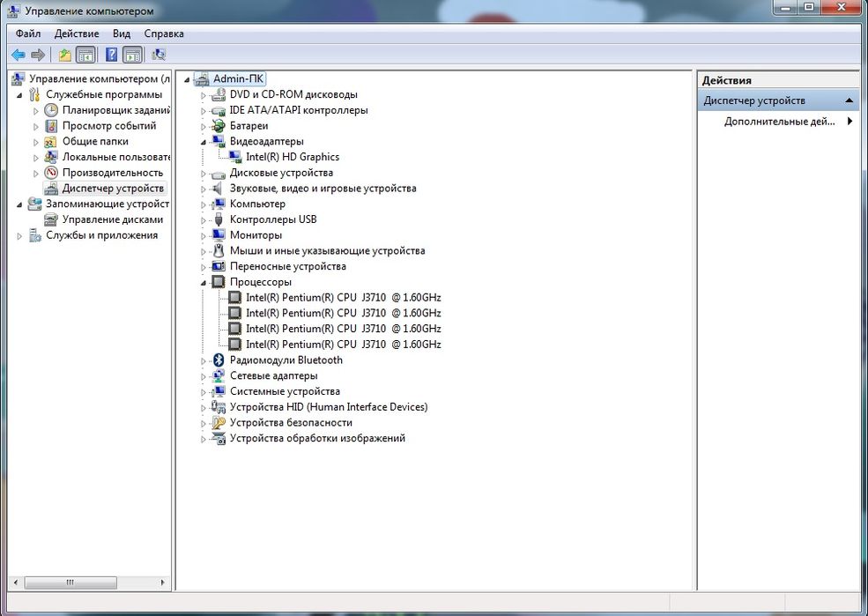Toggle the Show/Hide action pane icon
868x616 pixels.
pos(133,55)
